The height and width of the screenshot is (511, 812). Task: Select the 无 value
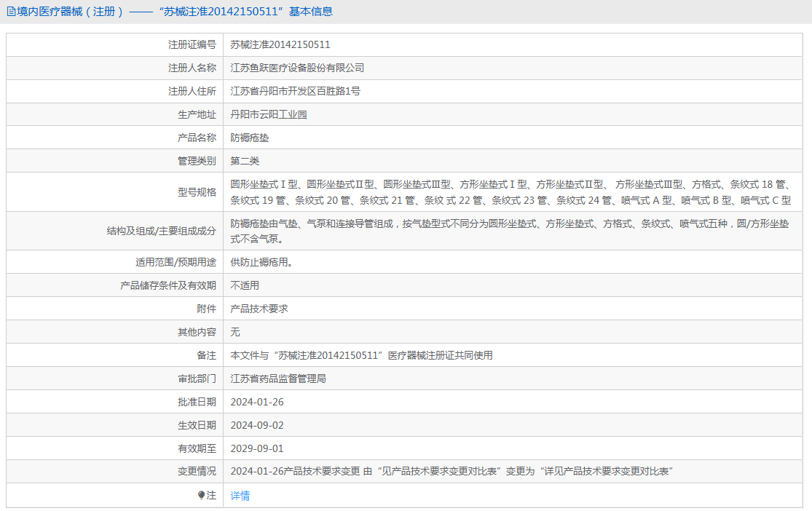point(235,332)
